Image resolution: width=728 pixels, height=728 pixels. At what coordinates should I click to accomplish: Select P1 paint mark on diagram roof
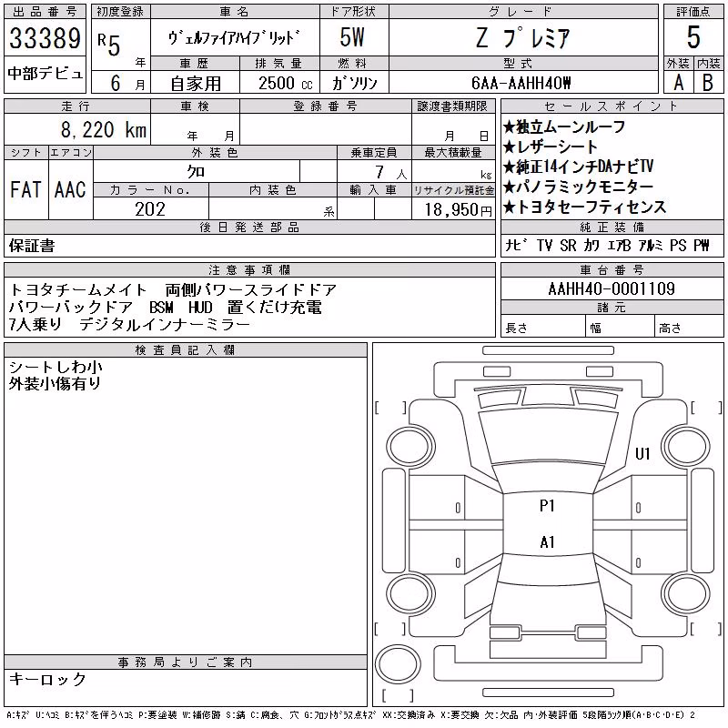coord(548,506)
